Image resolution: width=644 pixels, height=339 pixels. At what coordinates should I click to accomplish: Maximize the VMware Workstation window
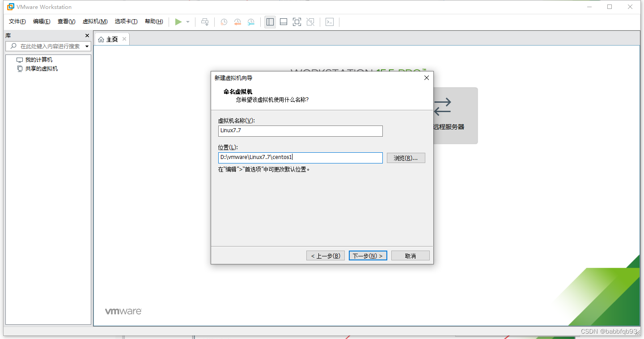[x=610, y=7]
